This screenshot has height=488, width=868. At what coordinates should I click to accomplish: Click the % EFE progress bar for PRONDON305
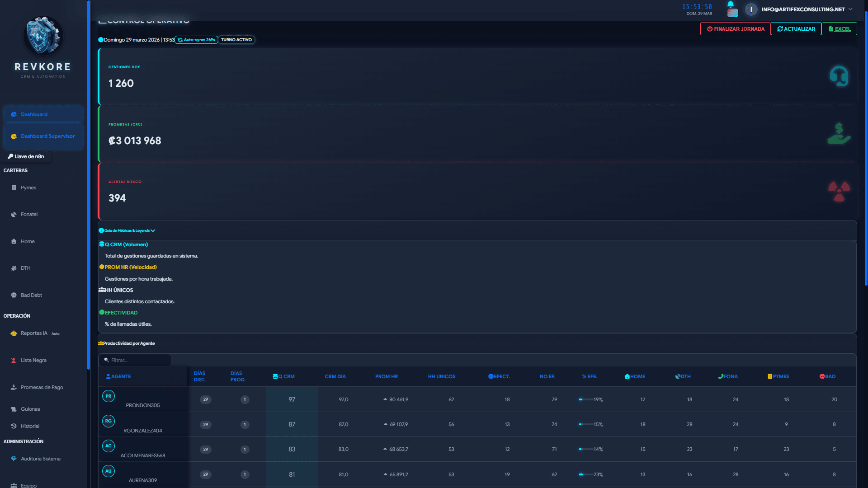[586, 399]
